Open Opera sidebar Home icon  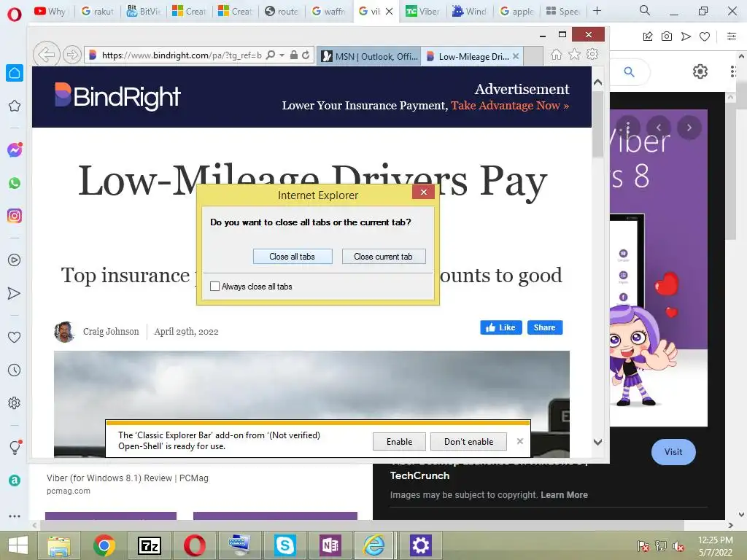(x=15, y=73)
